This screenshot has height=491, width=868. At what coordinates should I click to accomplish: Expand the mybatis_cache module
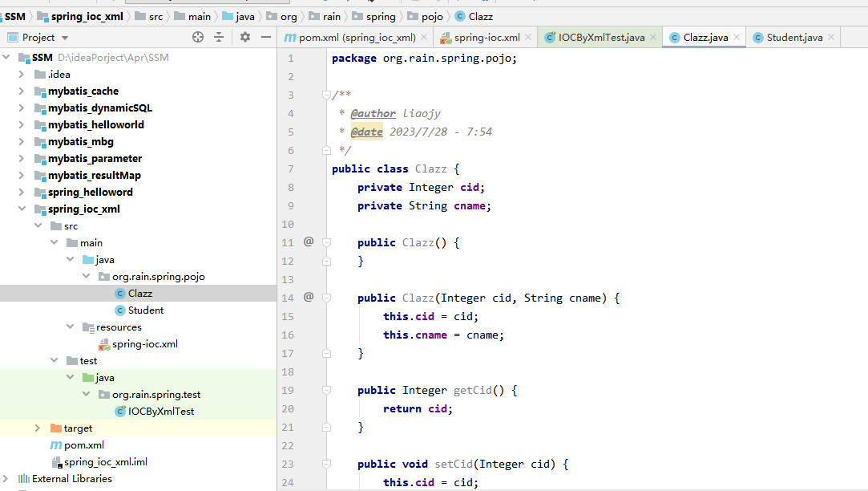tap(22, 91)
